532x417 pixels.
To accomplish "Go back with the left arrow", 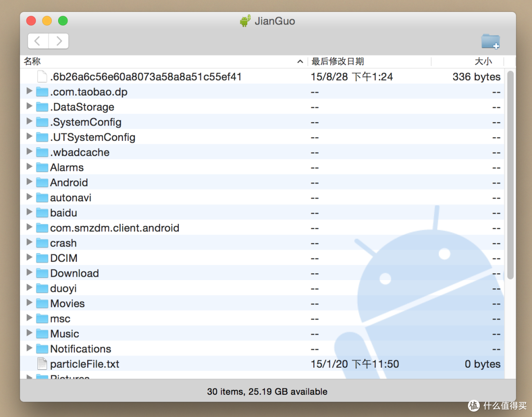I will [38, 41].
